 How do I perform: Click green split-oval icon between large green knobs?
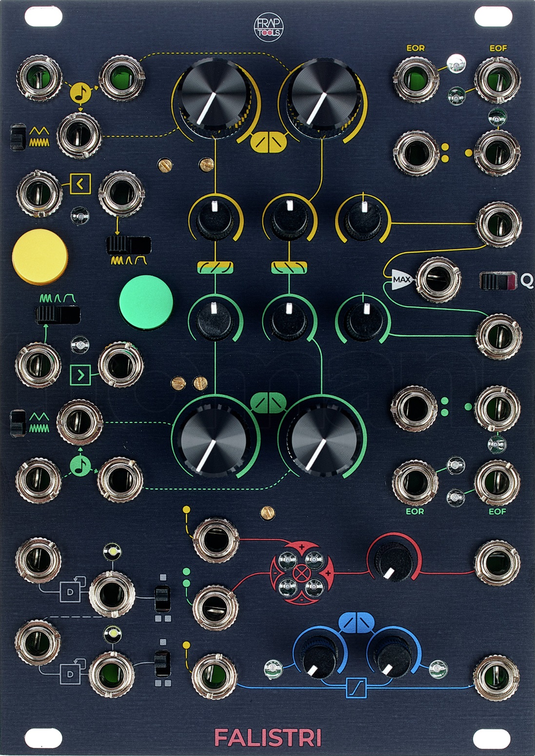tap(268, 403)
